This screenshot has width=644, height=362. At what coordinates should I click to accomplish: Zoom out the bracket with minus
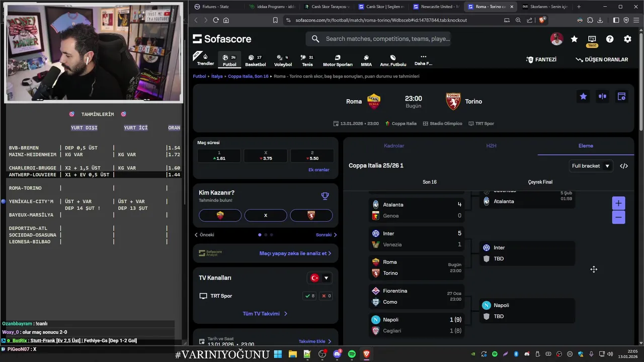[618, 217]
